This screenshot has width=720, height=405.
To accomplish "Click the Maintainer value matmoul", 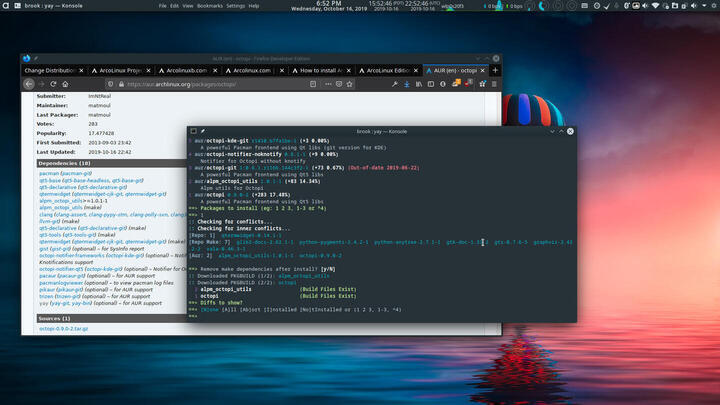I will point(99,105).
